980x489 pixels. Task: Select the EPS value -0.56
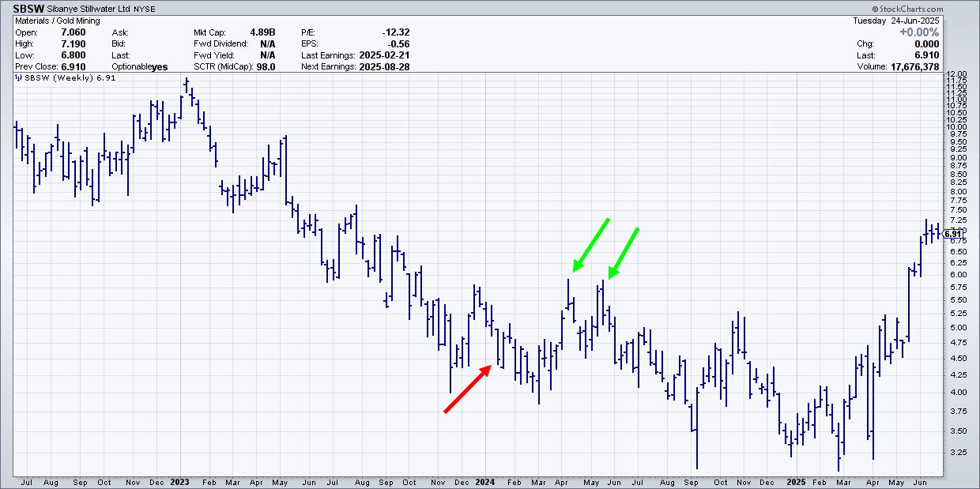(398, 43)
